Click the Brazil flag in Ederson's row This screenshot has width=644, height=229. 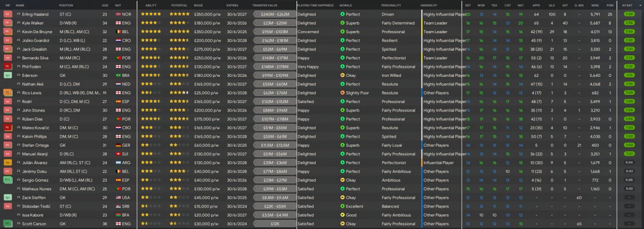(118, 75)
